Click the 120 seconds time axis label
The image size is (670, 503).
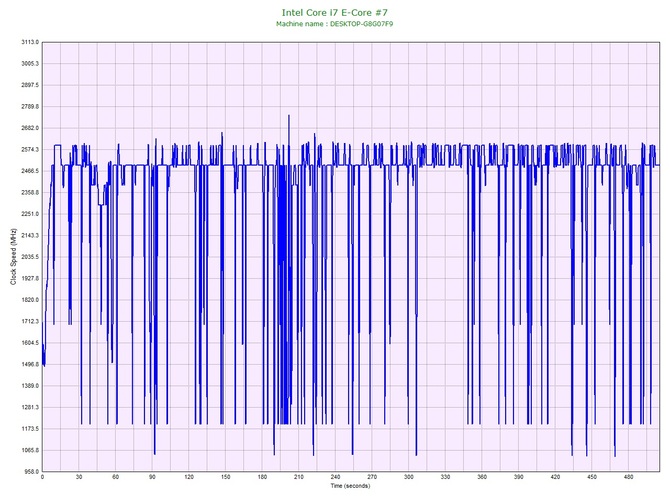click(189, 477)
